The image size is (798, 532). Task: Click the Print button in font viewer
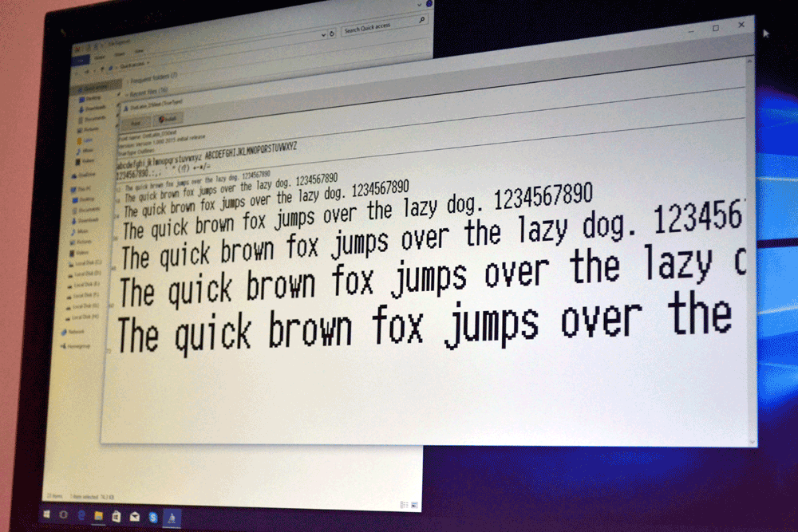pyautogui.click(x=136, y=123)
